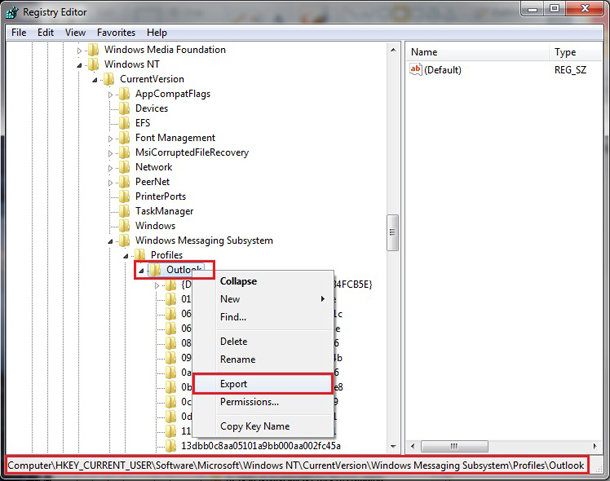Click the AppCompatFlags folder icon

tap(124, 94)
